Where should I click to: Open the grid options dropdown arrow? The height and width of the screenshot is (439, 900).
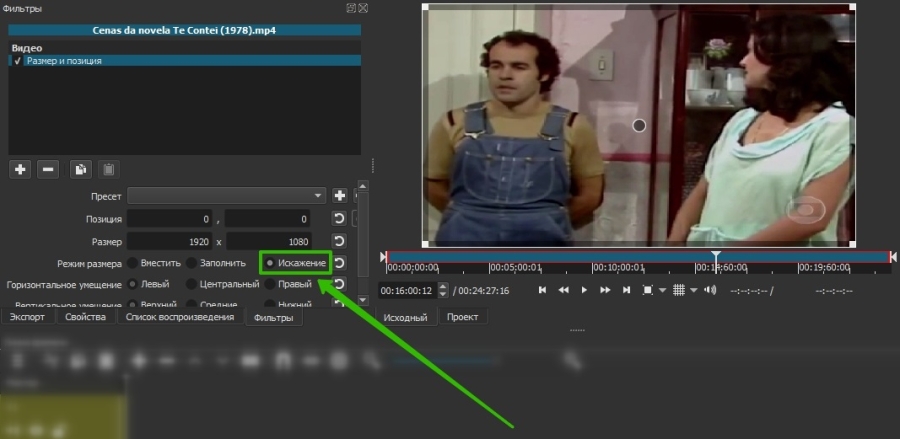click(x=692, y=291)
